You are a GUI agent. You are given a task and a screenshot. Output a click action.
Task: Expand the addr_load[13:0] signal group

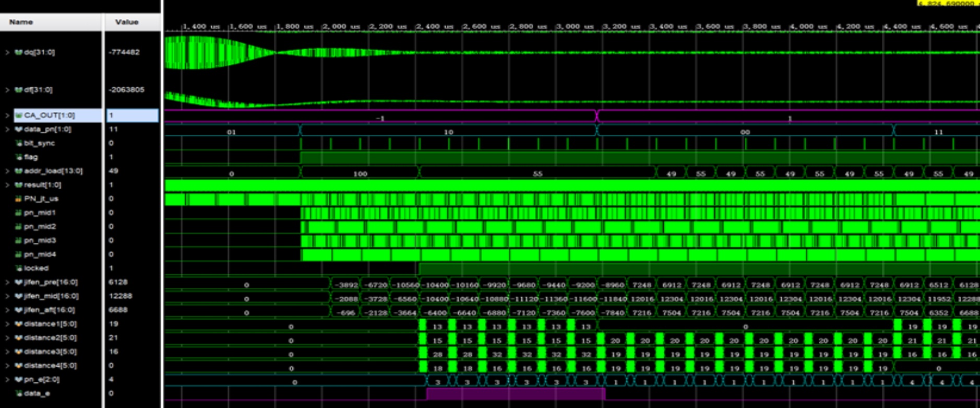[x=7, y=171]
